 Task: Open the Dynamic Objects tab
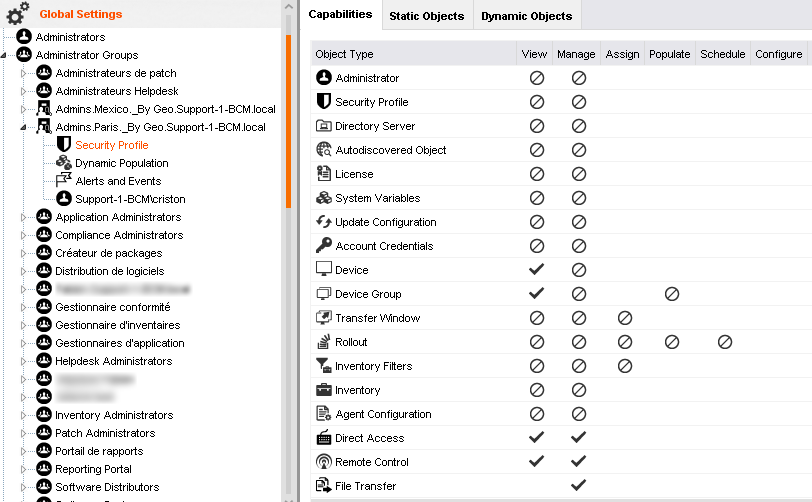pos(527,16)
